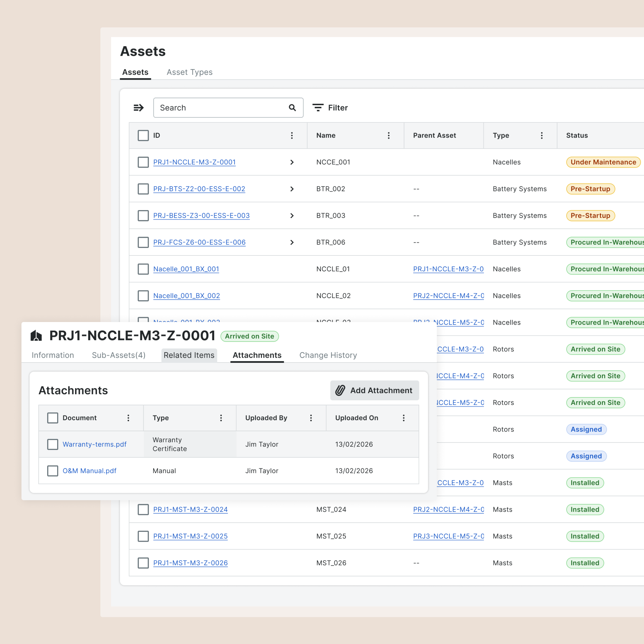
Task: Click the Installed badge in MST_026 row
Action: pos(585,563)
